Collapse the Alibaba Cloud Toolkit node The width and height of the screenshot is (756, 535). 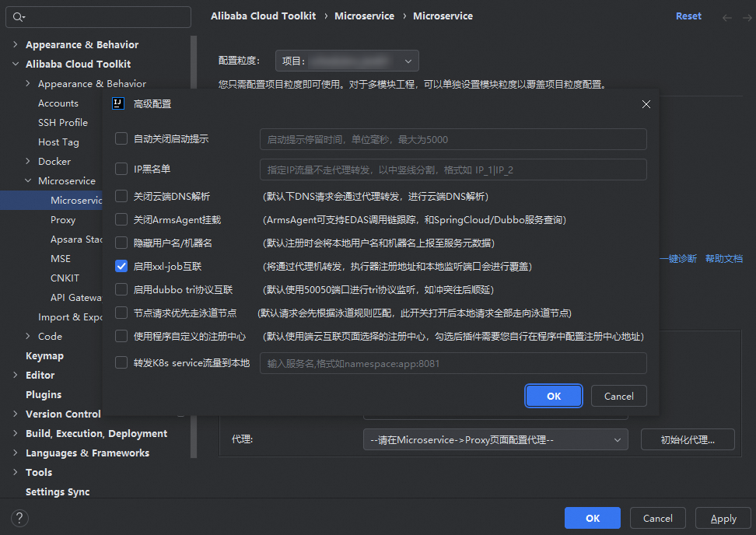[16, 64]
